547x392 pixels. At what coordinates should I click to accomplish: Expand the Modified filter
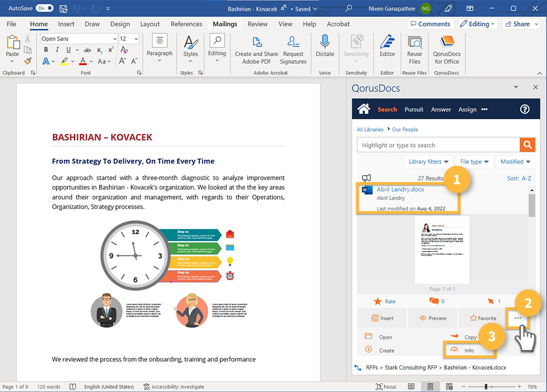click(x=515, y=162)
